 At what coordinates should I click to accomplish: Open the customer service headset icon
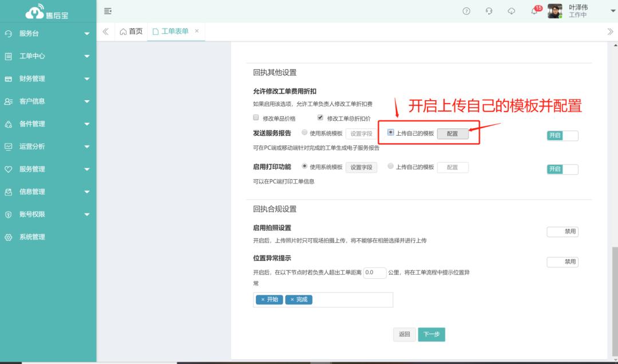(x=489, y=11)
